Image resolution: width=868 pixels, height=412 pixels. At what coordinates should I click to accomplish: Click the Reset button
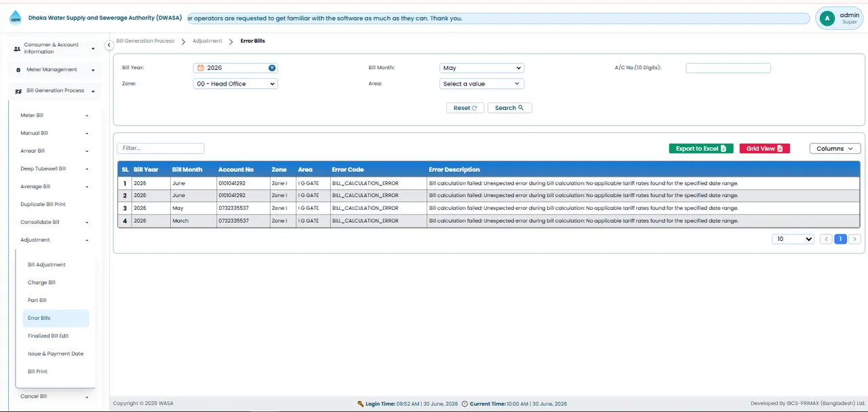(x=465, y=108)
